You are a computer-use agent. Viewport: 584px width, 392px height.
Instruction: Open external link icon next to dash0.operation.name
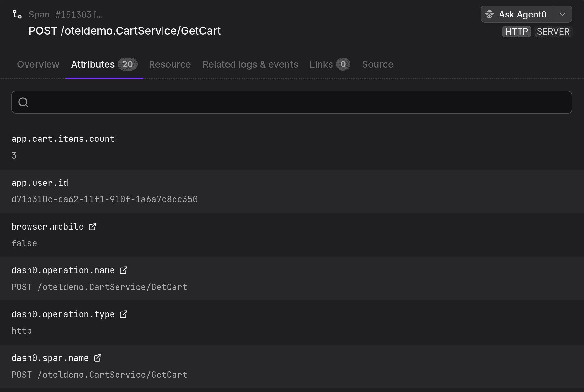124,270
